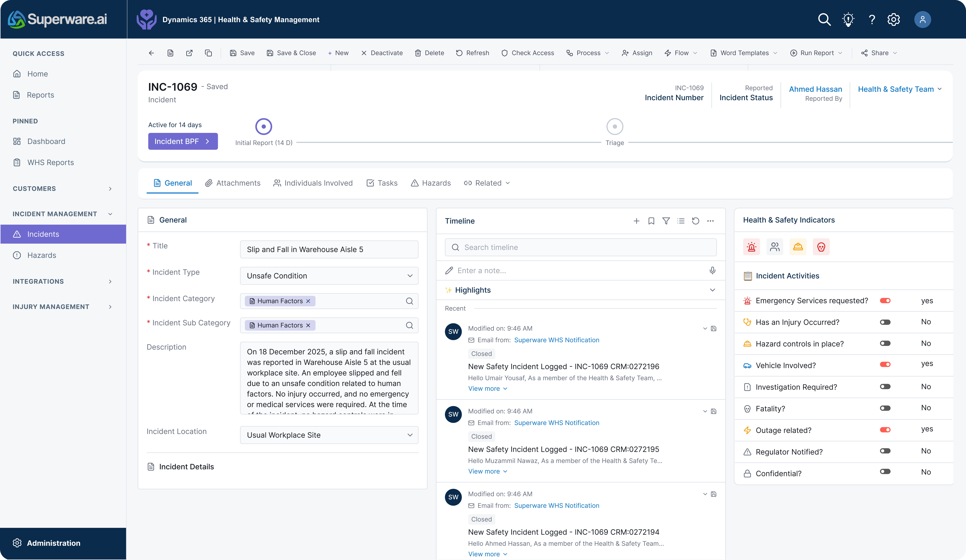Click the back arrow in command bar
The width and height of the screenshot is (966, 560).
151,53
